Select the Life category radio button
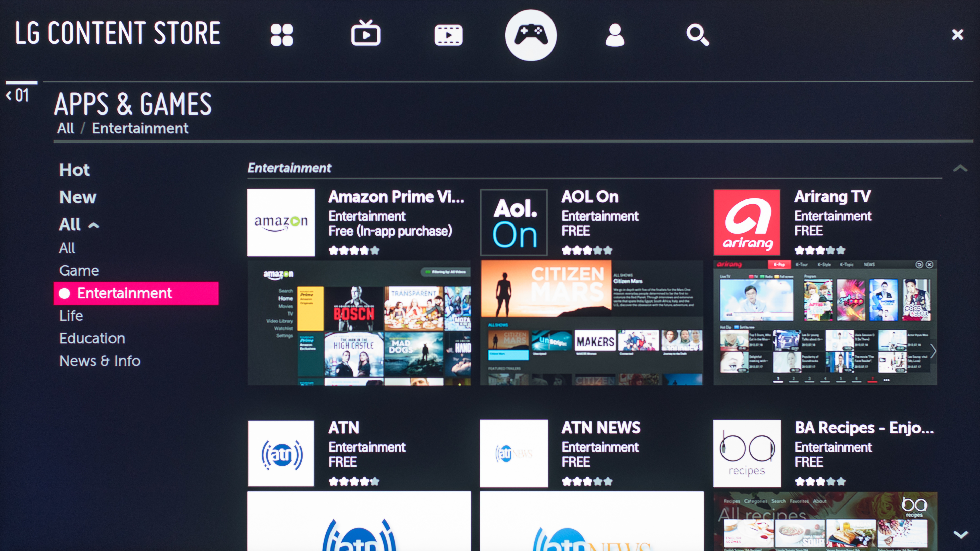The height and width of the screenshot is (551, 980). point(72,315)
